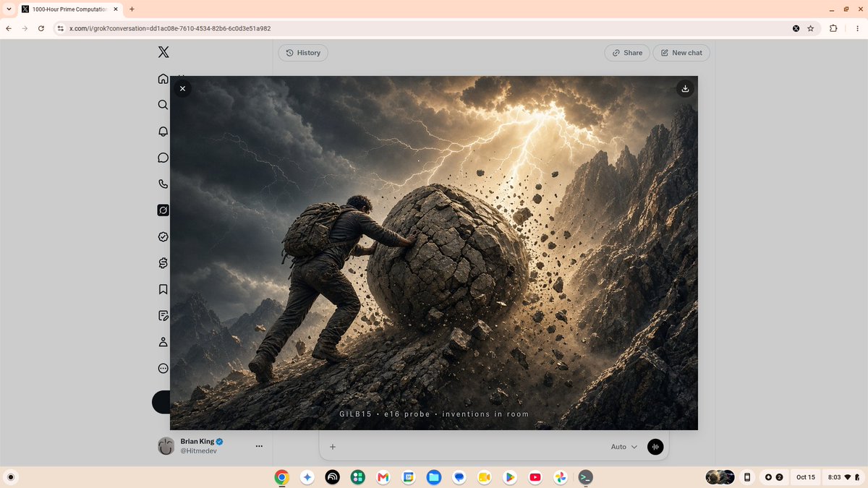Open X home via the X logo
Screen dimensions: 868x488
click(x=163, y=52)
